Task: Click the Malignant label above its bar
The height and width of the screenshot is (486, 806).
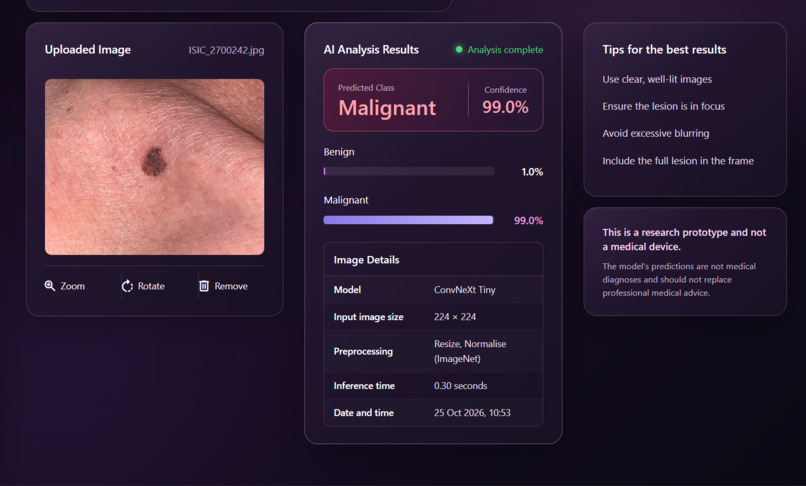Action: pyautogui.click(x=346, y=200)
